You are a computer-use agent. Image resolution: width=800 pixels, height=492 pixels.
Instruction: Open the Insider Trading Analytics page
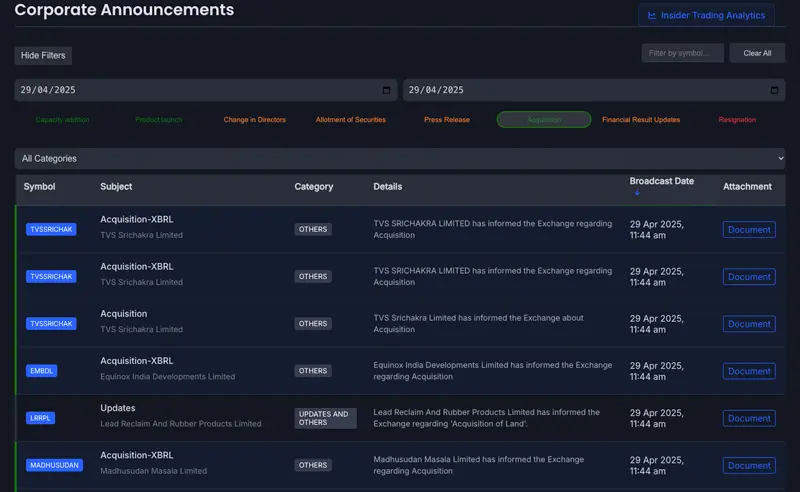coord(707,15)
